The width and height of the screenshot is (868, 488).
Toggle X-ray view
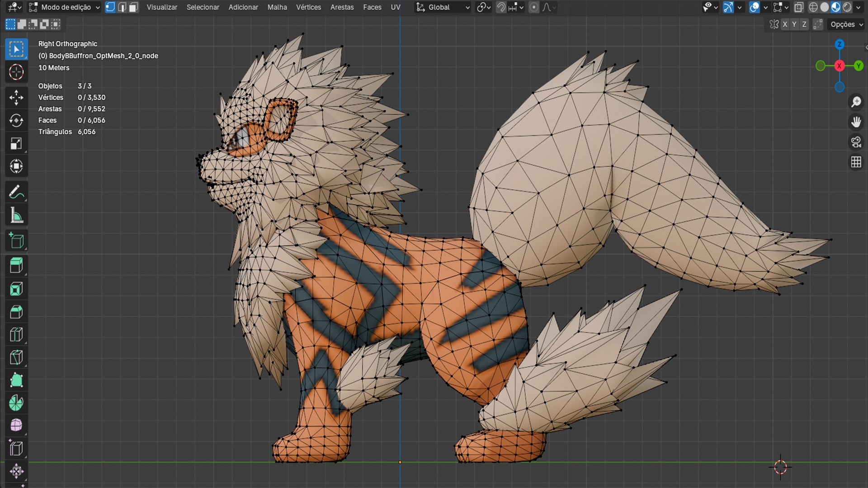[799, 7]
